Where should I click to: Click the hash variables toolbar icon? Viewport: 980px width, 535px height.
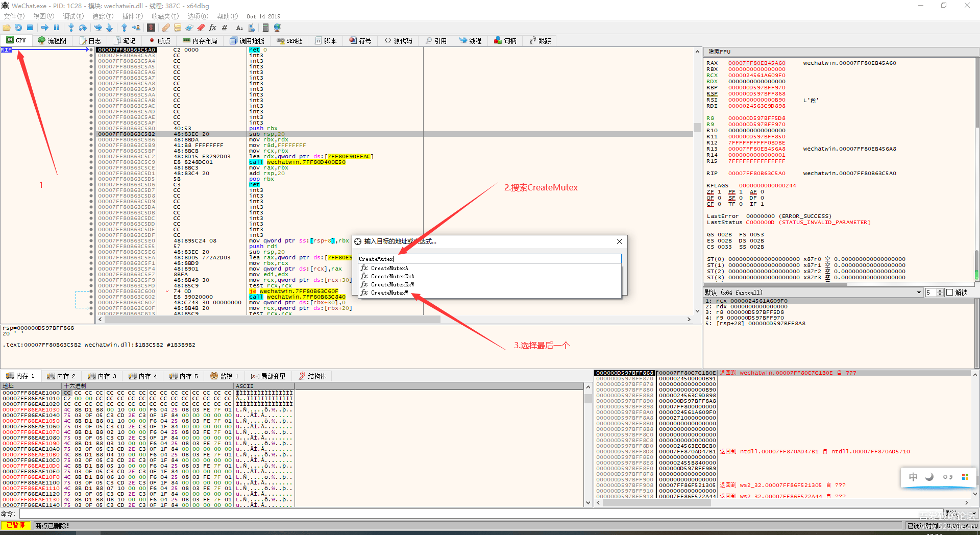click(225, 28)
